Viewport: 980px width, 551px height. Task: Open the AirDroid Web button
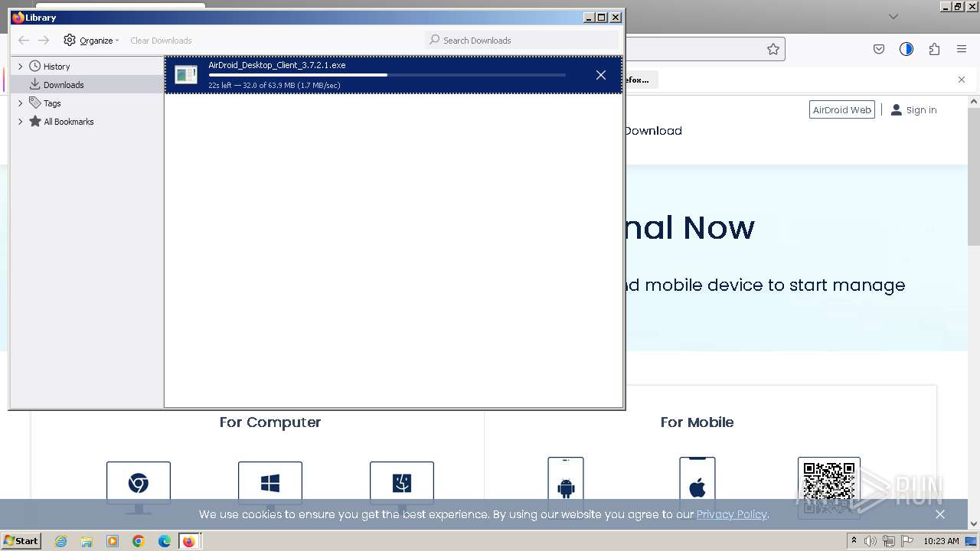point(842,110)
